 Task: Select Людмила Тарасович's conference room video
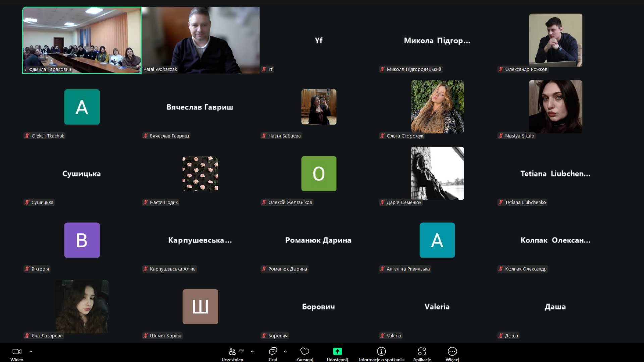82,40
